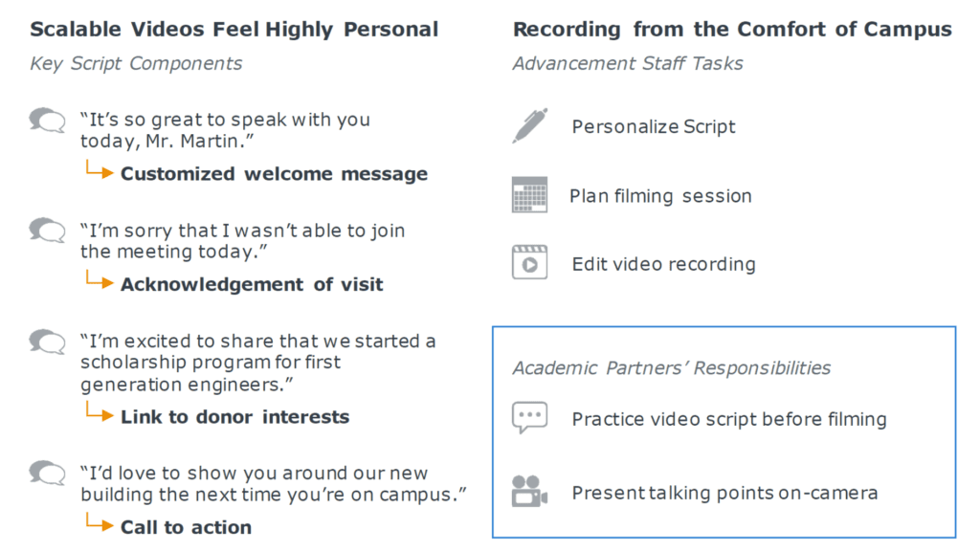The width and height of the screenshot is (980, 552).
Task: Click speech bubble icon beside "I'm sorry" quote
Action: 48,231
